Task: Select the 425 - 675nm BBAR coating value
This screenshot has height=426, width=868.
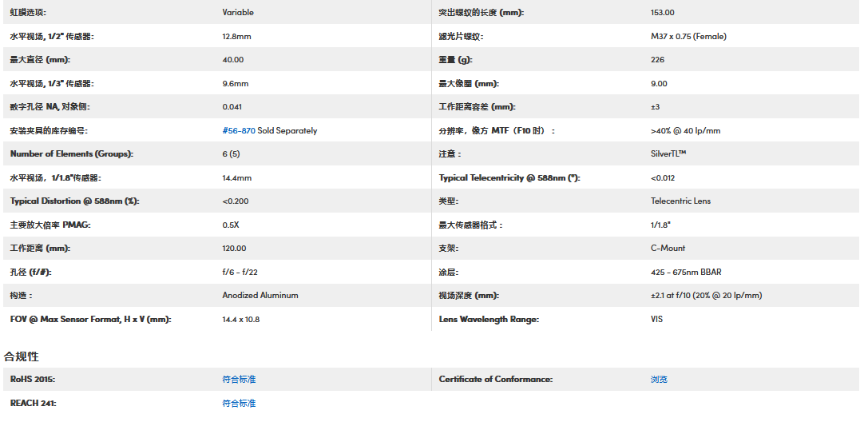Action: tap(686, 272)
